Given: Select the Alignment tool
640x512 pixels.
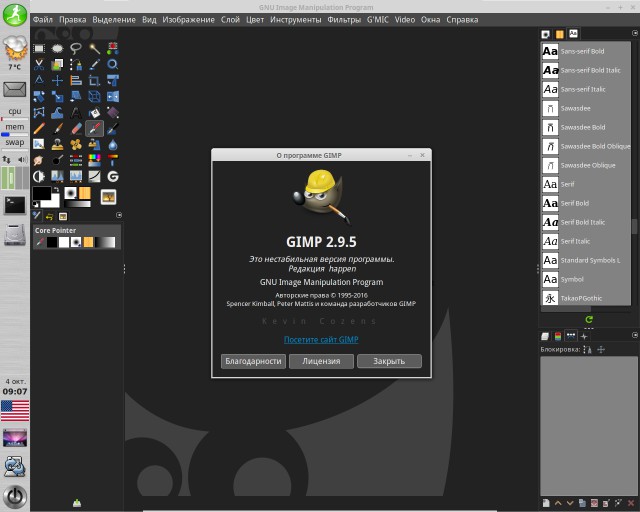Looking at the screenshot, I should point(76,80).
